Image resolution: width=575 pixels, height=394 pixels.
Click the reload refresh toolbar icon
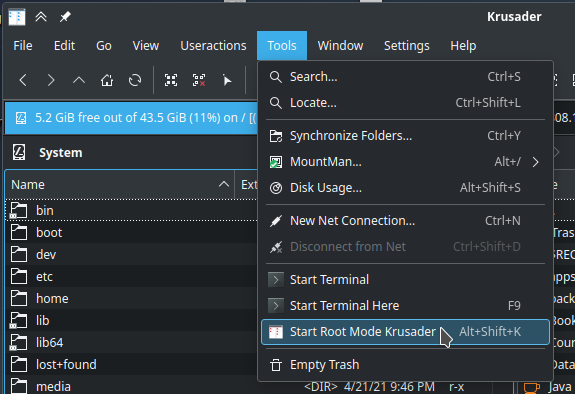click(135, 80)
